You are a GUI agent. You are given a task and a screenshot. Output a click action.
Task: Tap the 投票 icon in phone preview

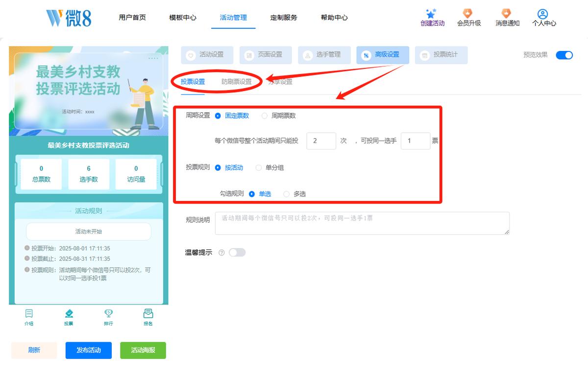(69, 314)
